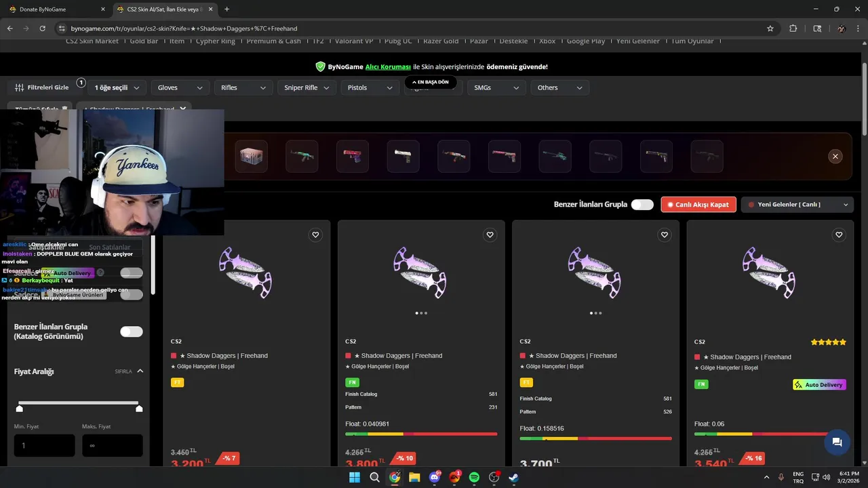Open Windows taskbar search
Image resolution: width=868 pixels, height=488 pixels.
(x=374, y=477)
